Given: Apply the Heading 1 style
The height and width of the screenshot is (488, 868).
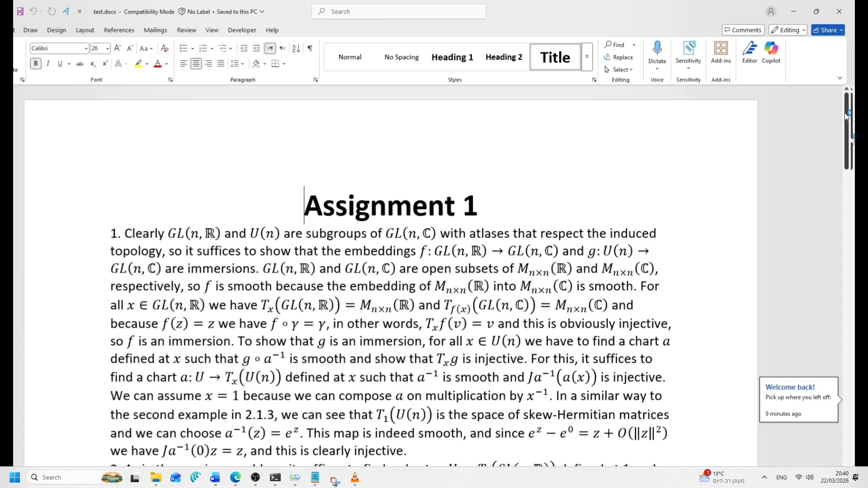Looking at the screenshot, I should tap(452, 57).
